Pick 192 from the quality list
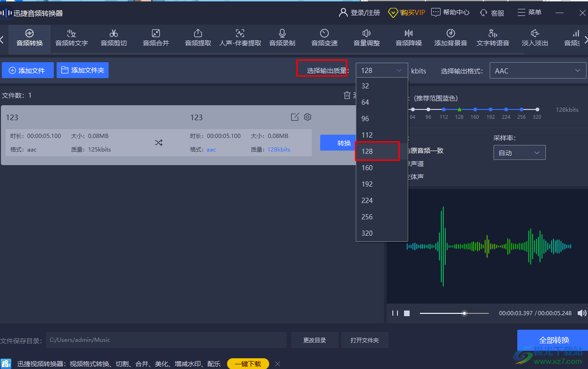The image size is (588, 369). click(x=382, y=184)
